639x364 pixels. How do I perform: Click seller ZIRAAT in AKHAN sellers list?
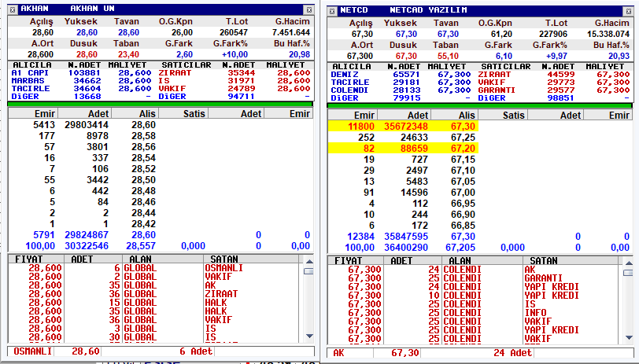click(175, 73)
